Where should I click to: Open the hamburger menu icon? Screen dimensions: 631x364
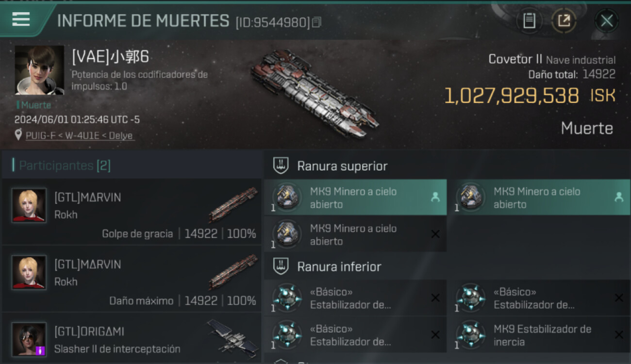tap(21, 19)
